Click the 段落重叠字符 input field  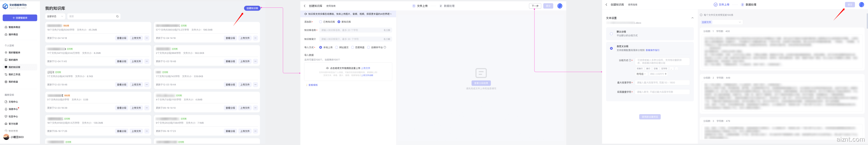(663, 92)
